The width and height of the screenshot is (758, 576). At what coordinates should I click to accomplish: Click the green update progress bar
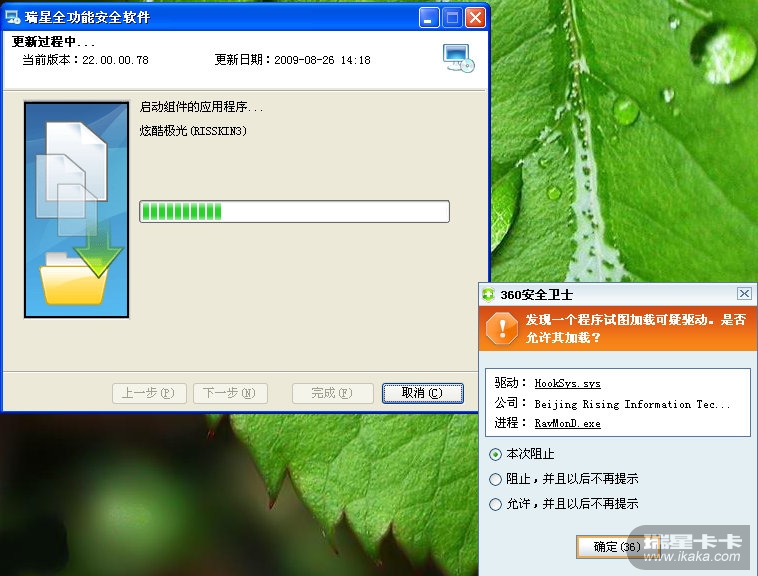pos(294,212)
